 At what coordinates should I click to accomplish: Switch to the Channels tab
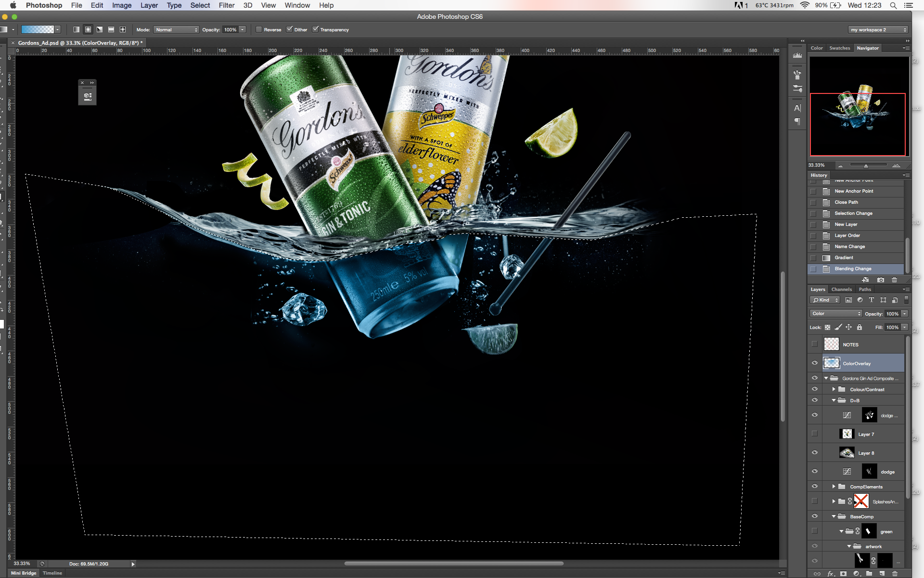pyautogui.click(x=842, y=289)
